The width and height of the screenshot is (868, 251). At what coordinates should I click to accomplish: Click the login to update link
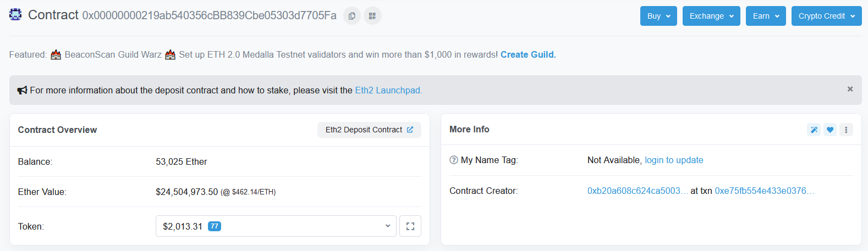point(674,160)
